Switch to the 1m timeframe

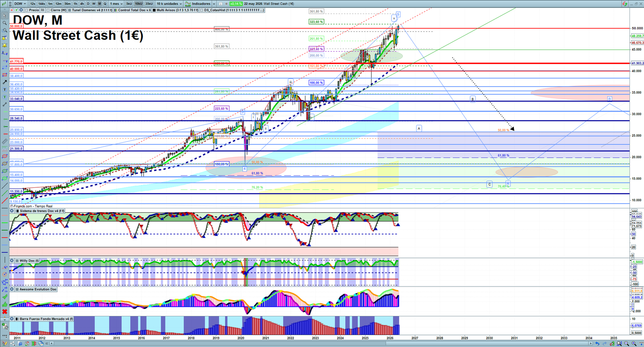point(50,4)
